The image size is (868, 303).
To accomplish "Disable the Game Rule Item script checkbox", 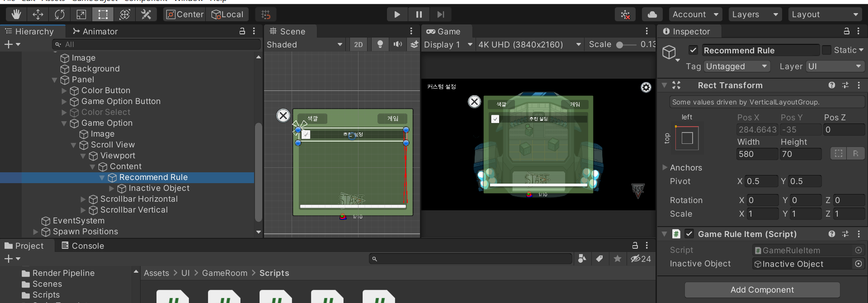I will [x=689, y=234].
